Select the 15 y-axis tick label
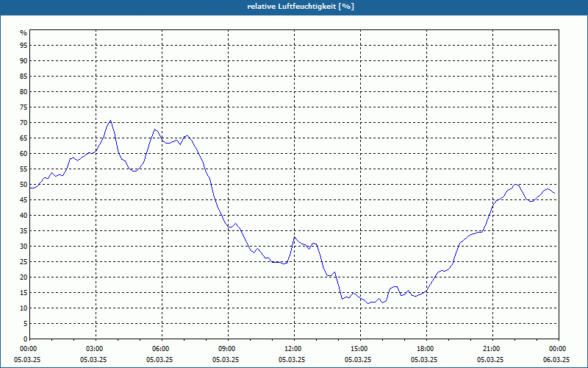588x368 pixels. (x=24, y=292)
